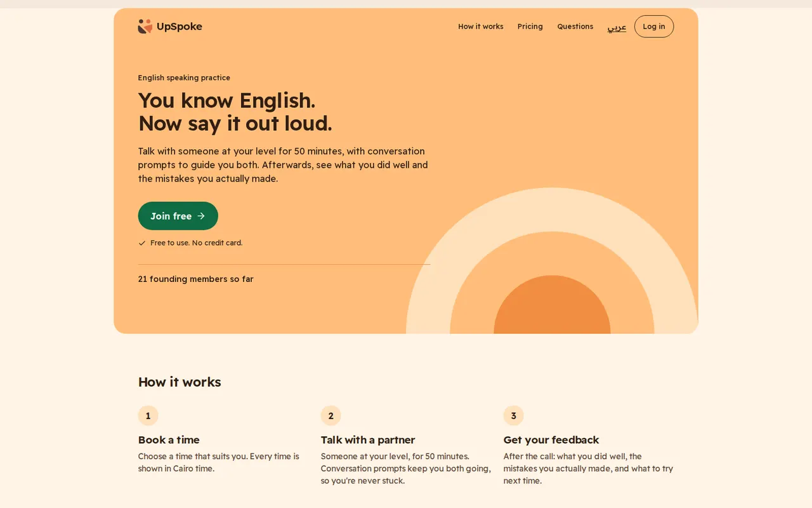The width and height of the screenshot is (812, 508).
Task: Click '21 founding members so far' text
Action: pyautogui.click(x=196, y=279)
